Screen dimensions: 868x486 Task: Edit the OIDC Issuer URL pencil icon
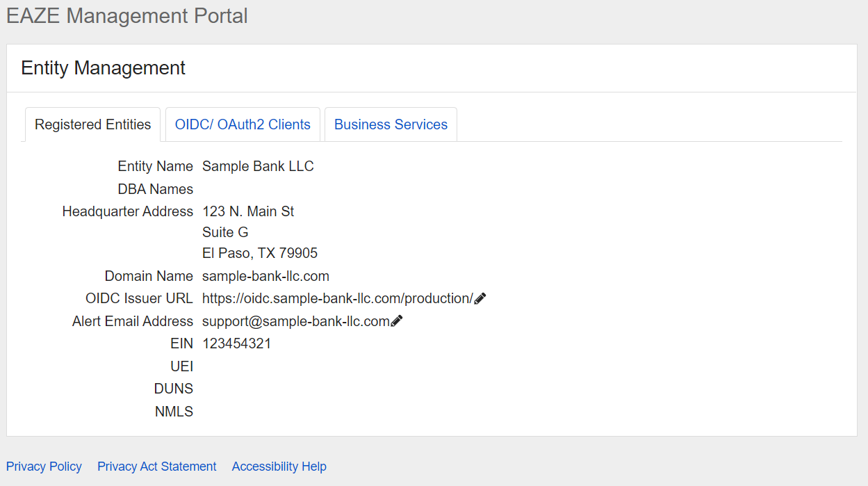click(x=480, y=299)
